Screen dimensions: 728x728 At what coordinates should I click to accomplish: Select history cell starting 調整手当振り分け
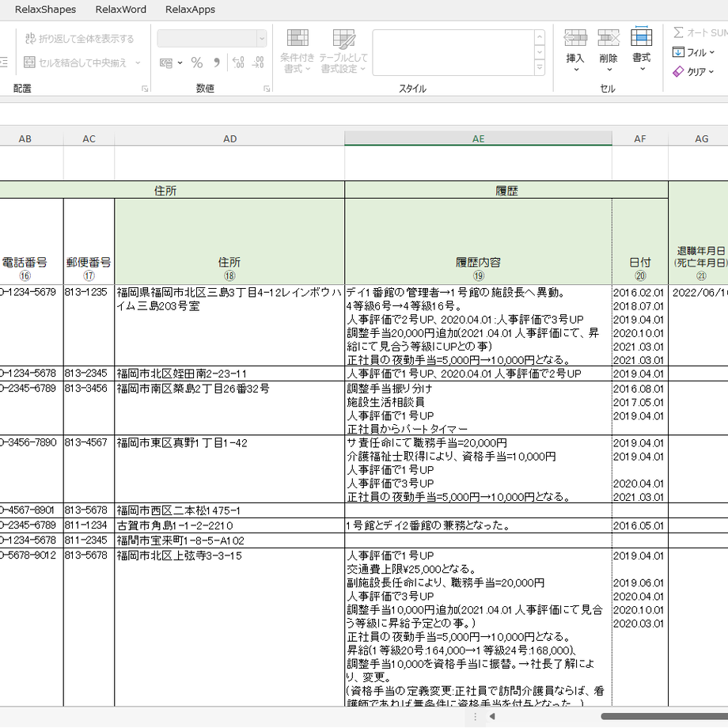point(478,408)
